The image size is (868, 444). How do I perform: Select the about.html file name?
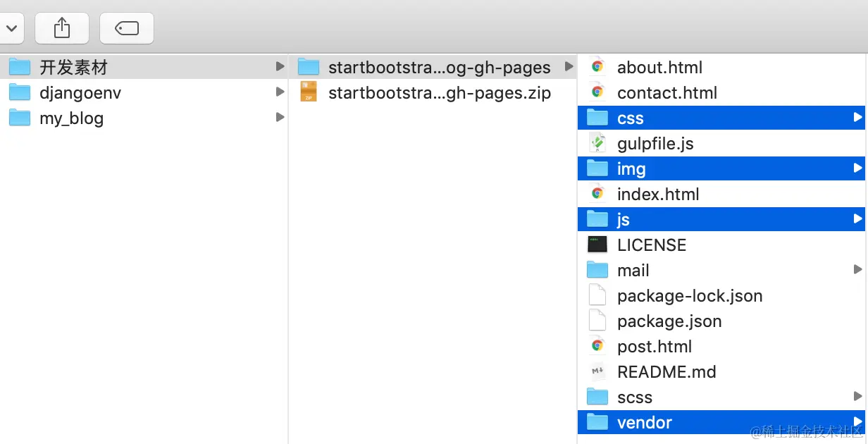[659, 68]
